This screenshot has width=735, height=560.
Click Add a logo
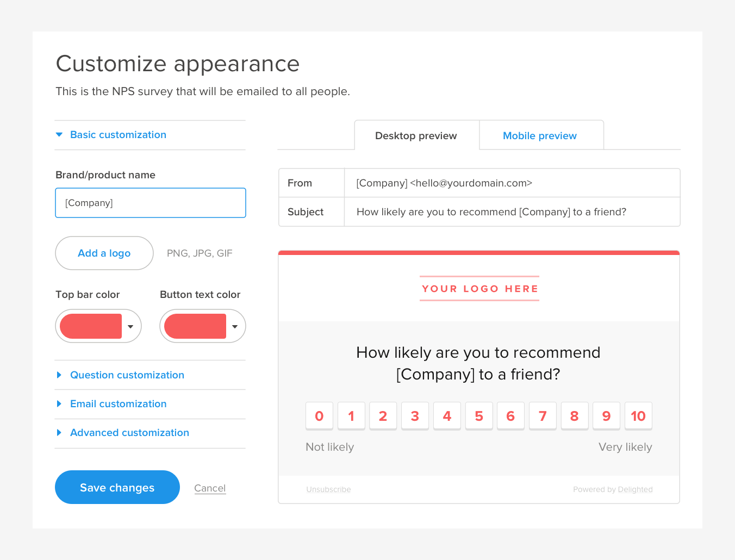pos(104,253)
